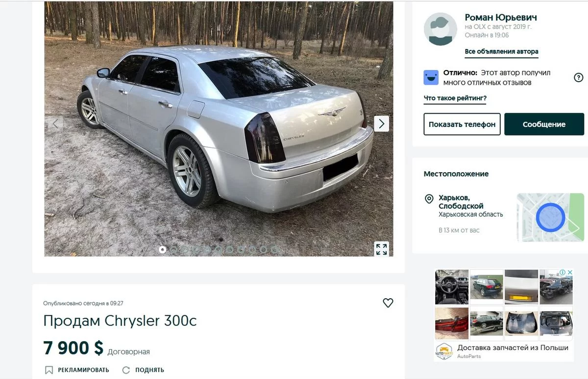Click the smiley rating badge icon
This screenshot has width=588, height=379.
(431, 77)
